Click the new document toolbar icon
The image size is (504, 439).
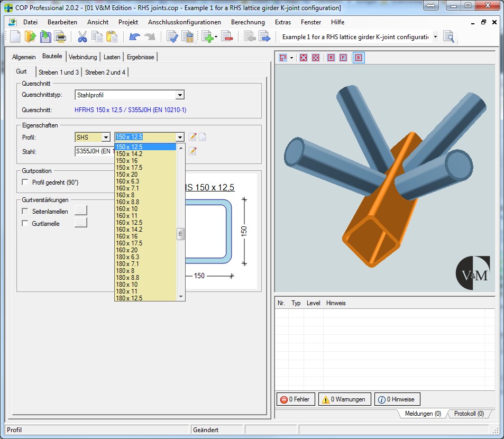[15, 36]
